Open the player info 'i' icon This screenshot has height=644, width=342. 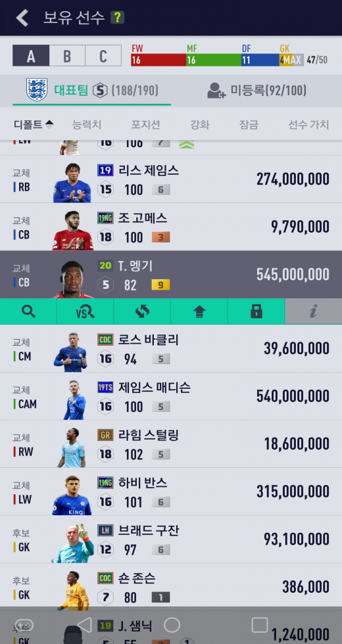tap(313, 311)
